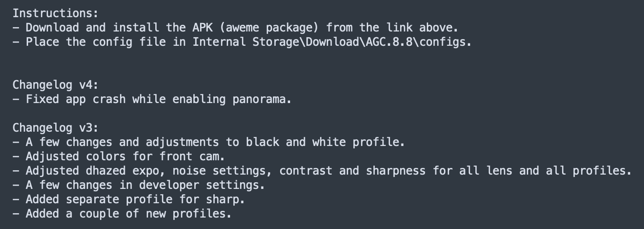Click the 'black and white profile' line
Screen dimensions: 644x229
coord(209,142)
